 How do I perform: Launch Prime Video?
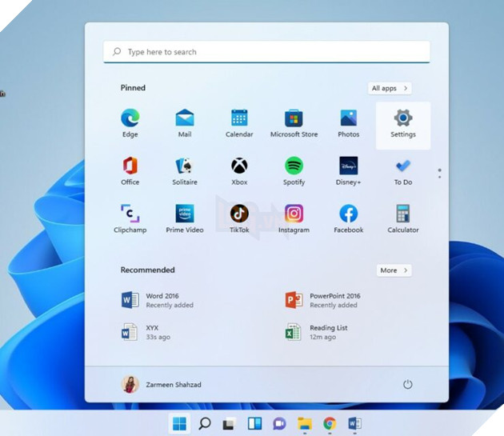pos(185,218)
